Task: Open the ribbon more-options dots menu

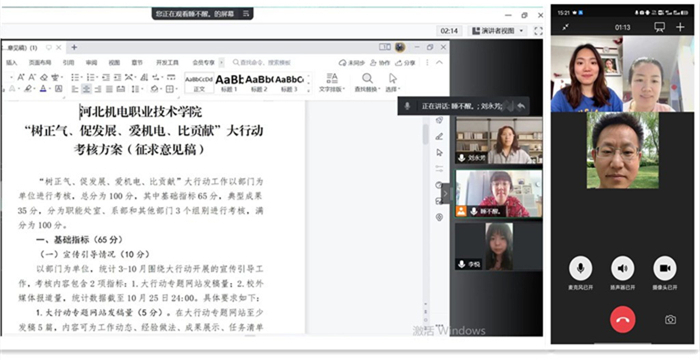Action: coord(427,63)
